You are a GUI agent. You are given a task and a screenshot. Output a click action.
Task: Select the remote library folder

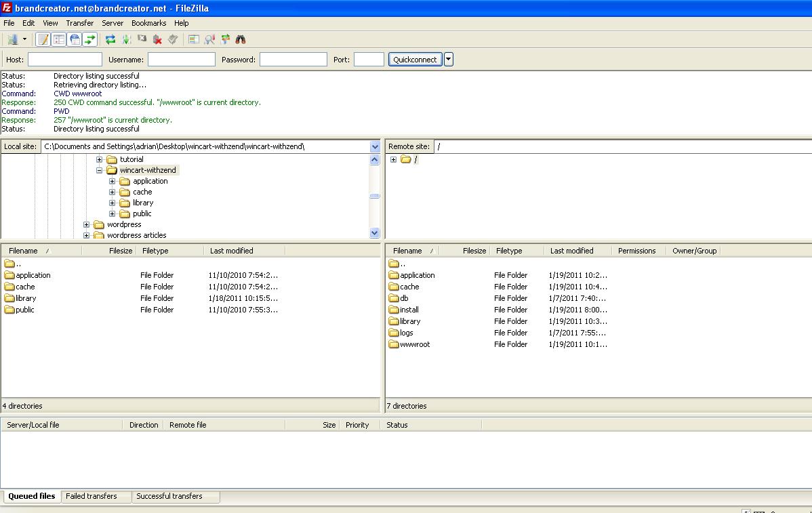click(x=405, y=321)
